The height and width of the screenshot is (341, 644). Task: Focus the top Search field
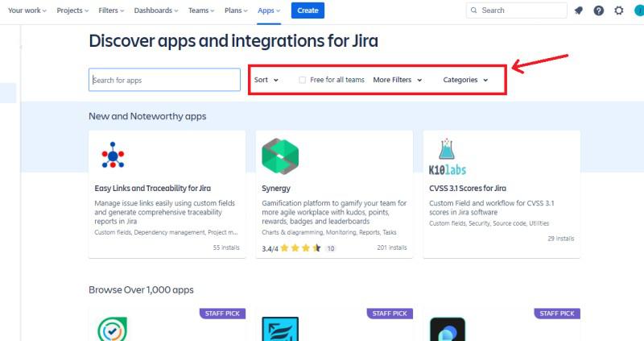[x=516, y=10]
